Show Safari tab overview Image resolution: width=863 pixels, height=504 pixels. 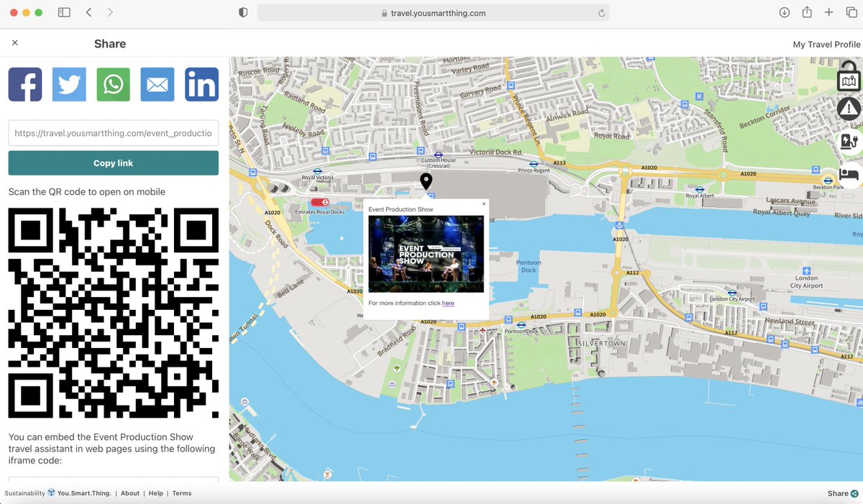(851, 12)
